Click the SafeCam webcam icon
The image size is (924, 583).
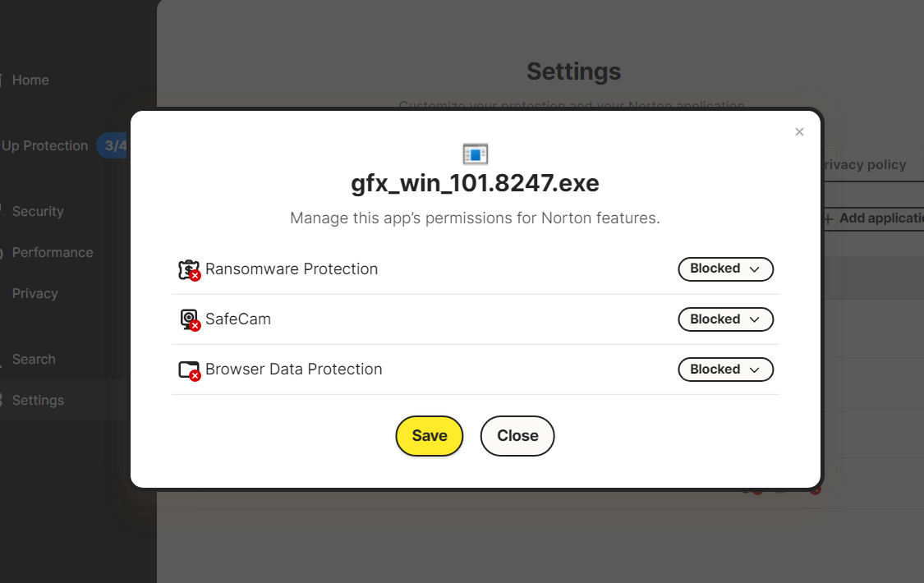point(190,319)
